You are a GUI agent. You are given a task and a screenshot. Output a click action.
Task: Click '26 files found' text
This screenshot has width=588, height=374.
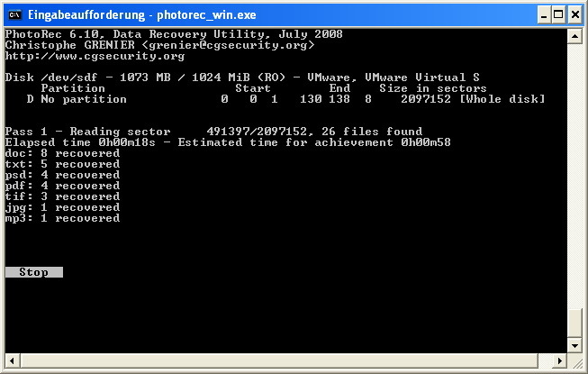tap(372, 132)
